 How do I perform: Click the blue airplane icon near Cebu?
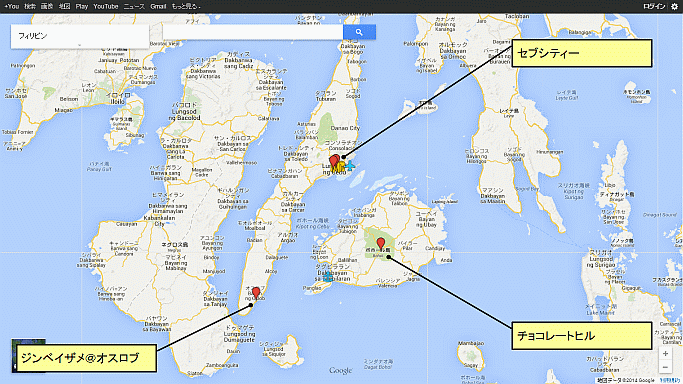coord(350,166)
